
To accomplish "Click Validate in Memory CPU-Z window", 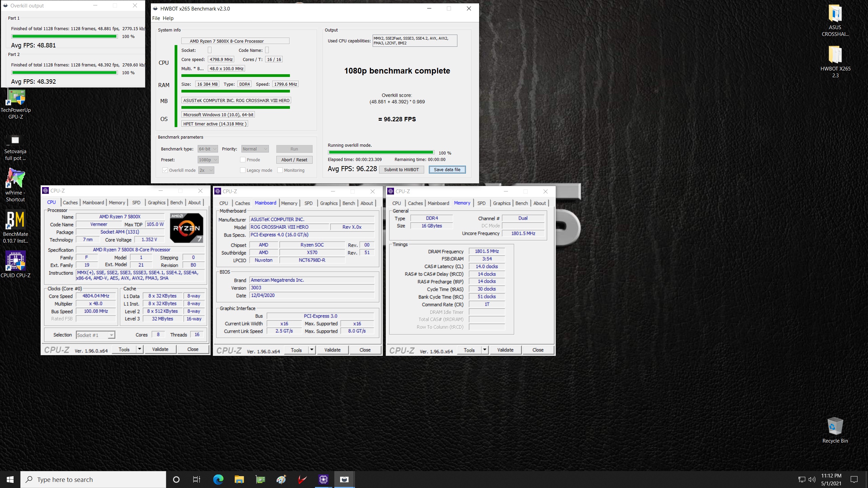I will 505,350.
